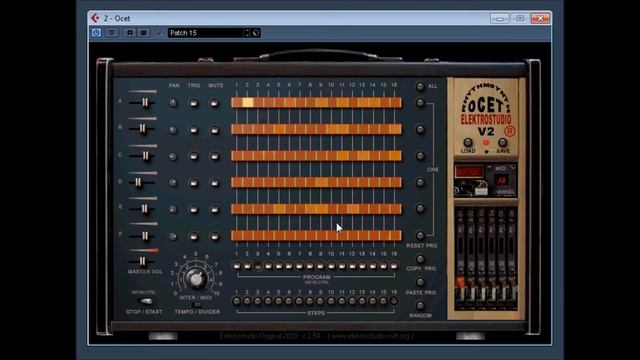Click the OCET Elektrostudio V2 logo

coord(486,109)
